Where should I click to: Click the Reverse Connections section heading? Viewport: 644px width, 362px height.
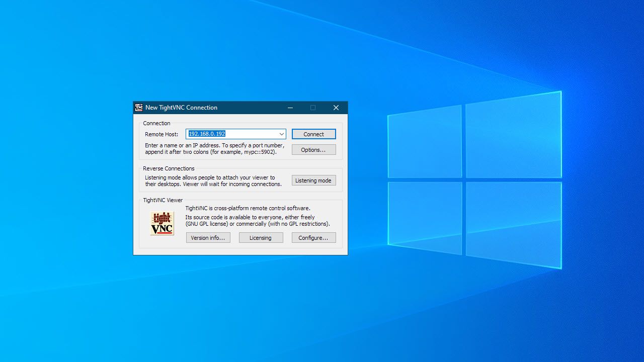[169, 168]
